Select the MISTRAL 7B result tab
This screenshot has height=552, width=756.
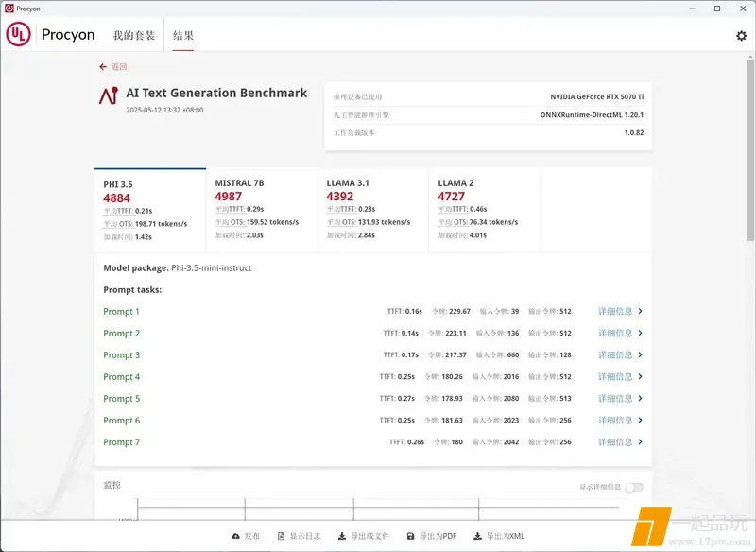[263, 211]
